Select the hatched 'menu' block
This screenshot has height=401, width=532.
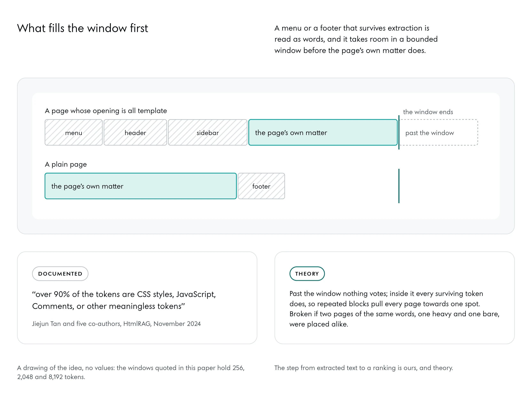(74, 132)
